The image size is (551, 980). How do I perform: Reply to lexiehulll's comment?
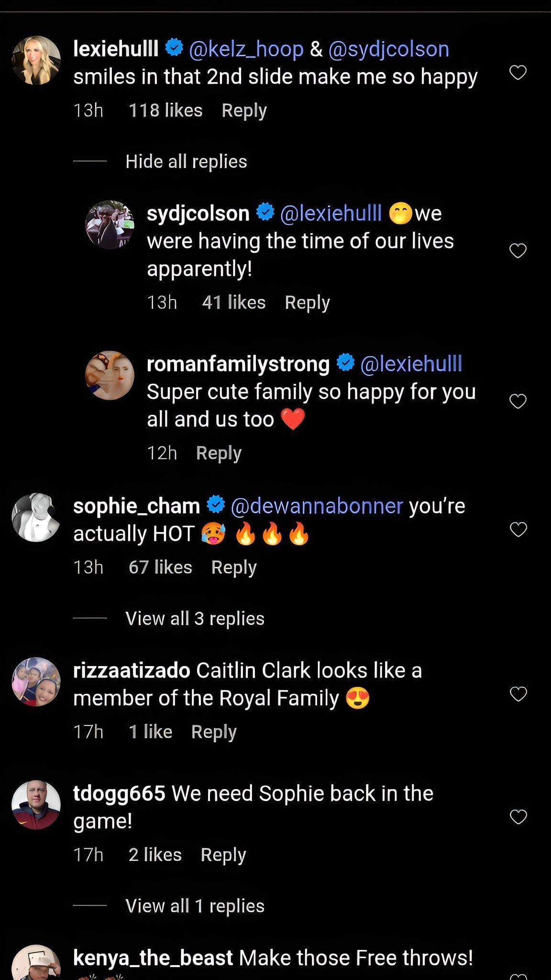[244, 111]
